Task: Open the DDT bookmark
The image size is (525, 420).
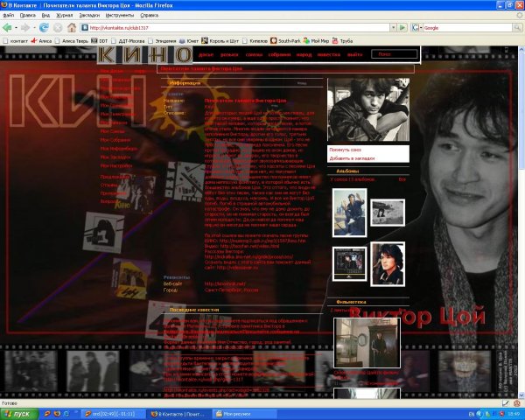Action: click(x=100, y=41)
